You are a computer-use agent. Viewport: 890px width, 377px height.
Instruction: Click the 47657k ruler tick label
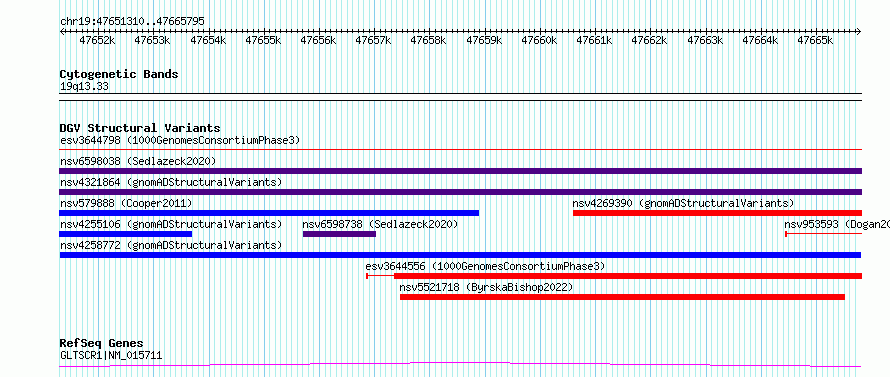(373, 40)
